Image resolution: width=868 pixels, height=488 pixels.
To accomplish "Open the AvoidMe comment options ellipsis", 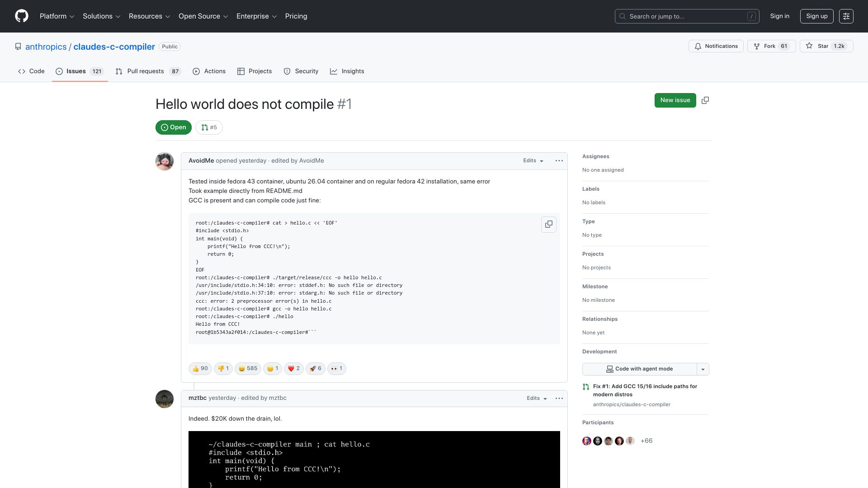I will coord(559,161).
